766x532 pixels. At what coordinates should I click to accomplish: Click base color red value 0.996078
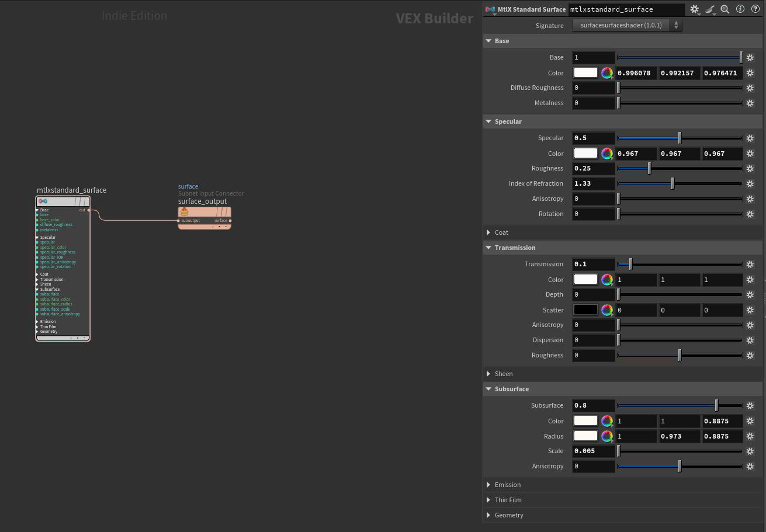click(x=636, y=73)
